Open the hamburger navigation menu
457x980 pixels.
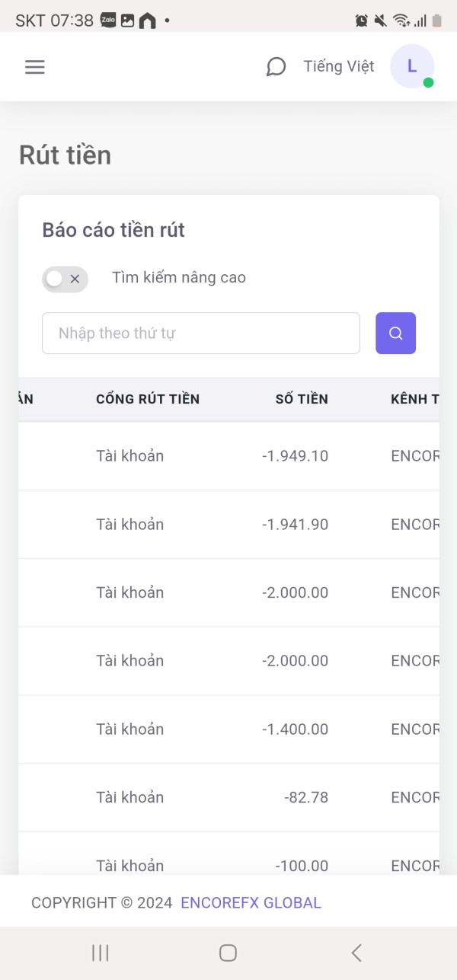pos(35,67)
